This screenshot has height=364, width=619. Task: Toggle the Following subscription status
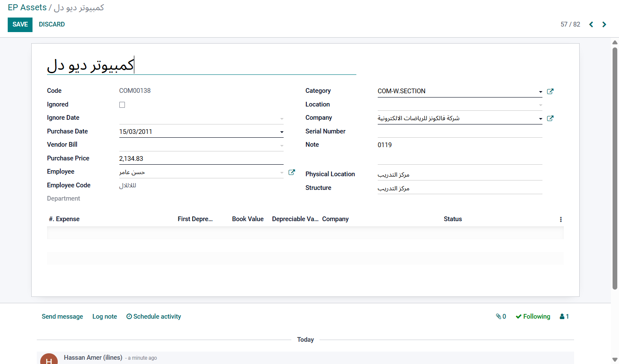533,317
